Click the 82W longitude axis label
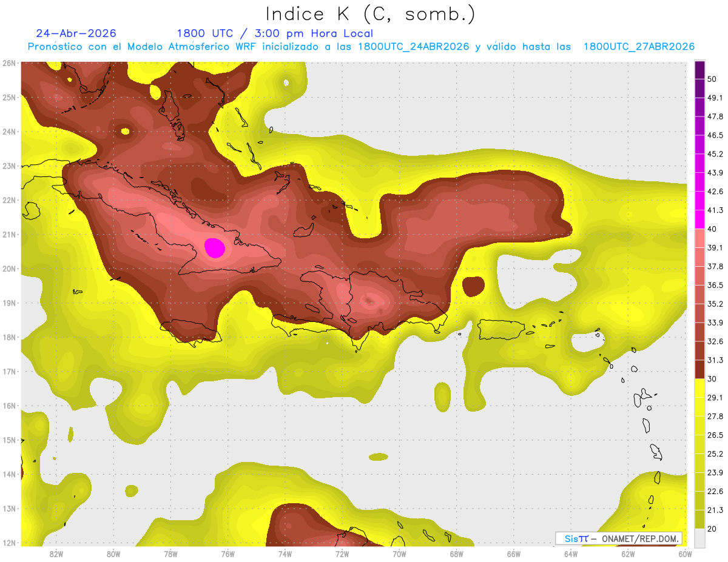This screenshot has height=562, width=728. click(56, 554)
